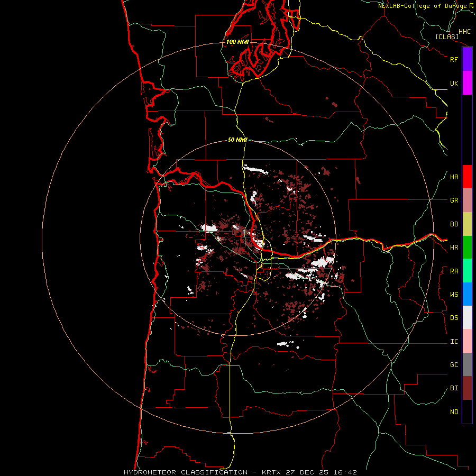The width and height of the screenshot is (476, 476).
Task: Click the black ND legend swatch
Action: [x=467, y=411]
